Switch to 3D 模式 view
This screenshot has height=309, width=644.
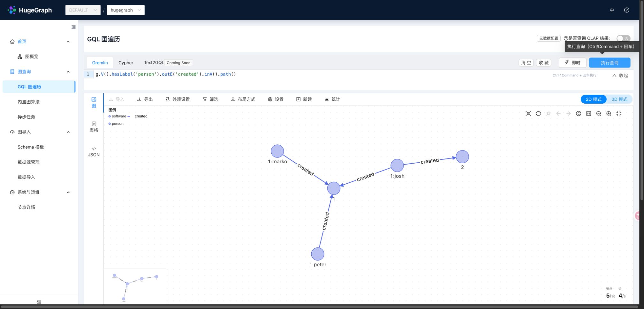[619, 99]
